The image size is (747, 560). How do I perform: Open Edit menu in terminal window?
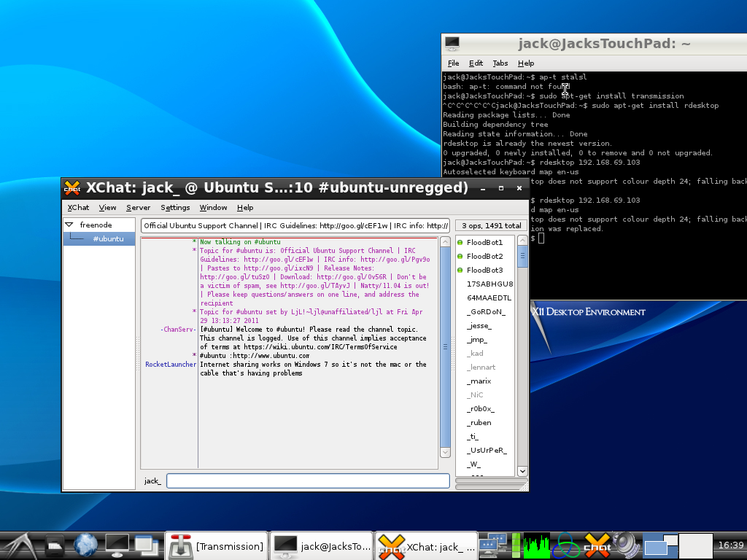pos(476,63)
